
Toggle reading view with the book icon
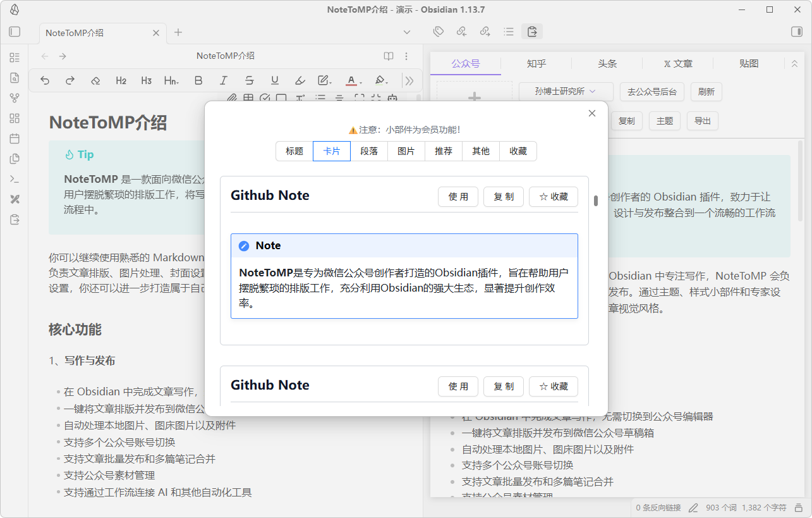coord(389,56)
